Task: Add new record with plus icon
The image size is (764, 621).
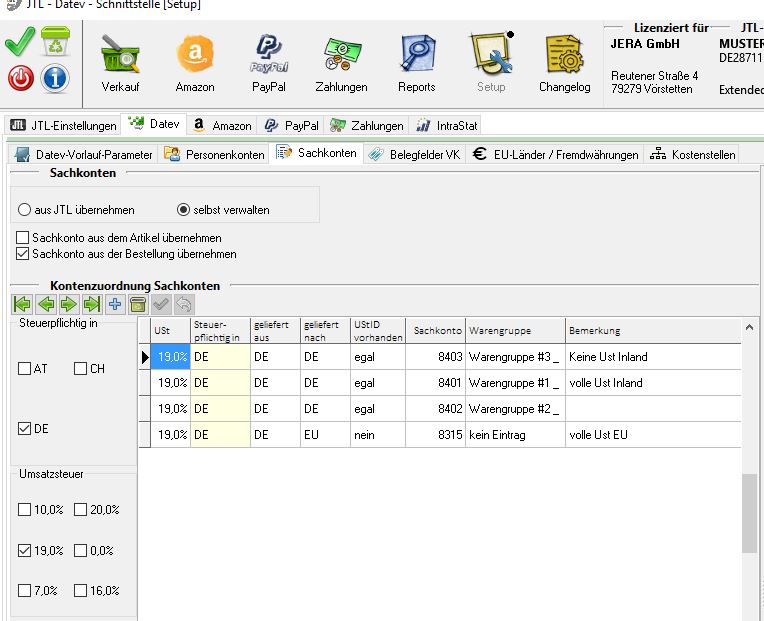Action: coord(115,304)
